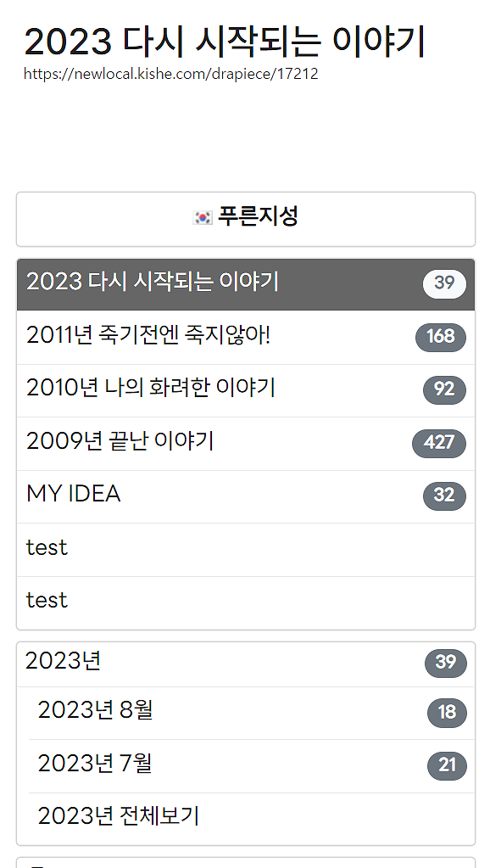Click the 427 count badge
The height and width of the screenshot is (868, 490).
tap(439, 444)
